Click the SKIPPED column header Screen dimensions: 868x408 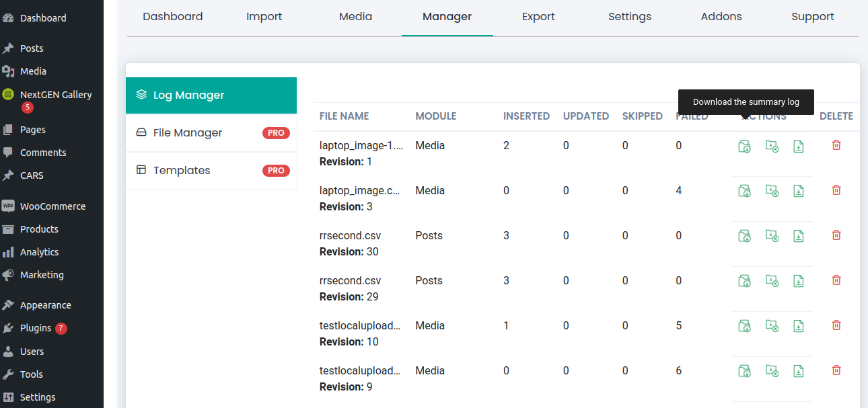pyautogui.click(x=643, y=116)
